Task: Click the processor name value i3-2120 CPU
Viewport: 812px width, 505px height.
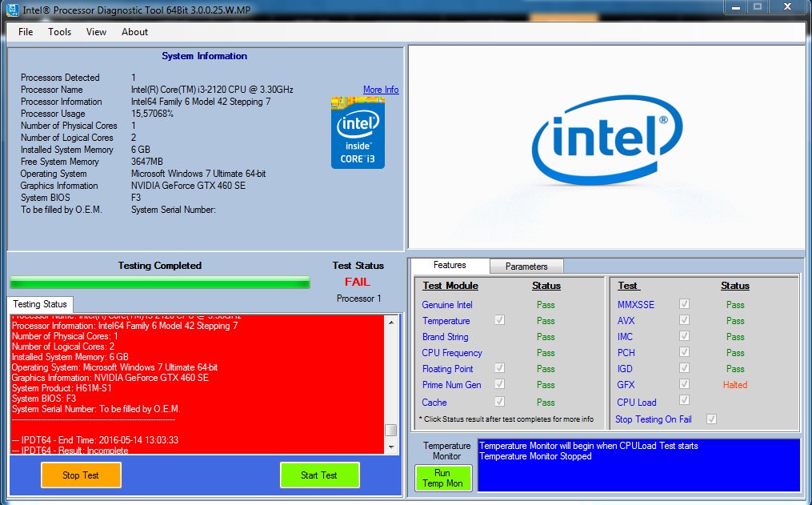Action: click(212, 90)
